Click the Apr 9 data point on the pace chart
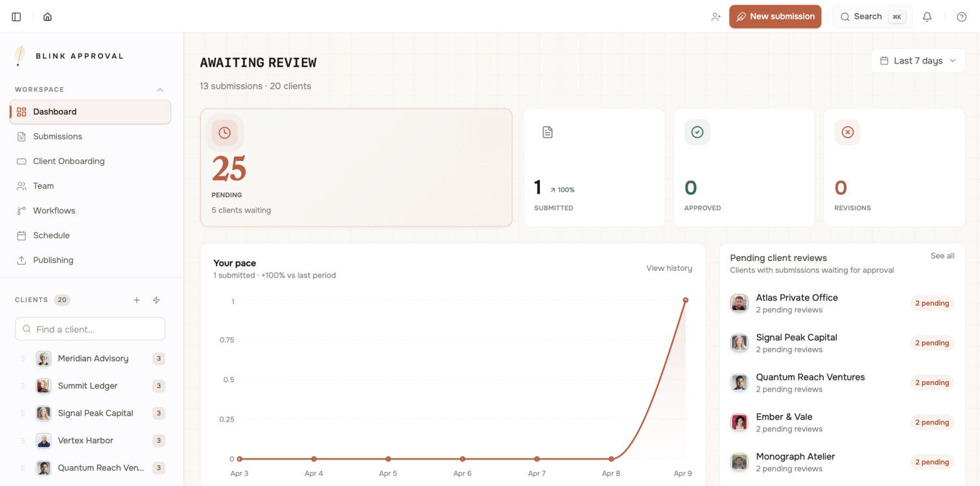Image resolution: width=980 pixels, height=486 pixels. click(685, 300)
